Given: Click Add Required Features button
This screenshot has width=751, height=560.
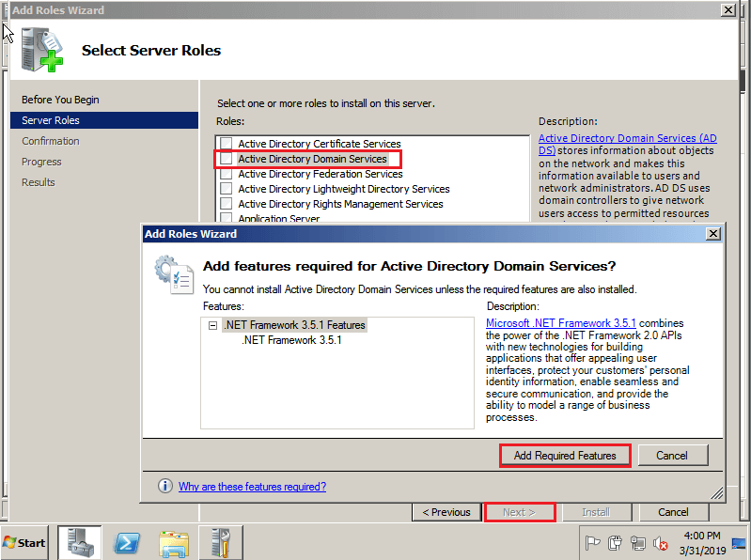Looking at the screenshot, I should coord(565,456).
